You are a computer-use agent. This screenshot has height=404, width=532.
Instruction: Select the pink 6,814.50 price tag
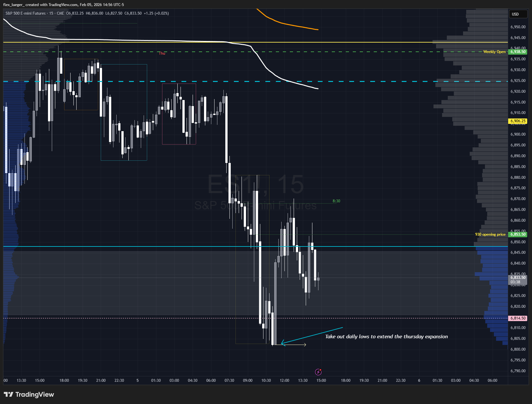pos(518,318)
